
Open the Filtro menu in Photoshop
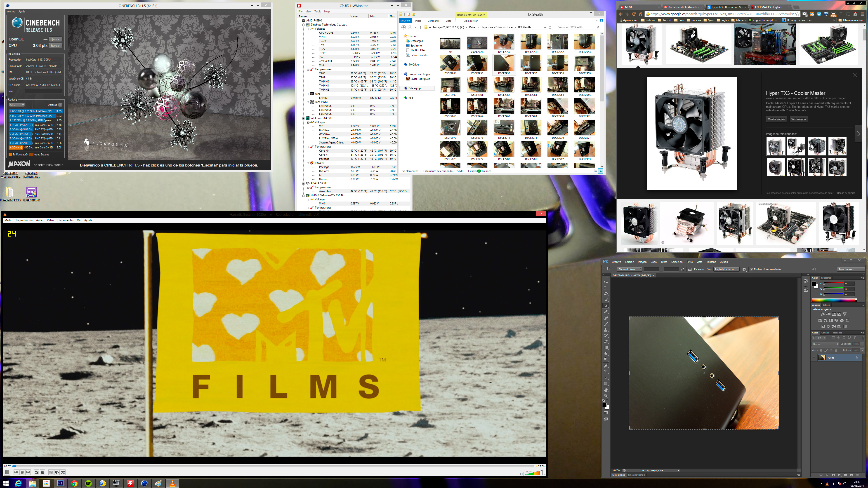tap(689, 262)
